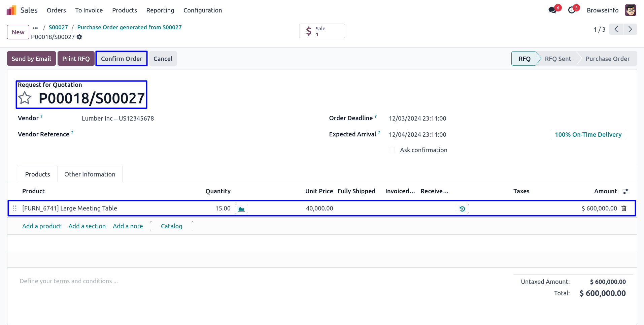This screenshot has width=644, height=325.
Task: Open the Browseinfo user avatar menu
Action: point(630,10)
